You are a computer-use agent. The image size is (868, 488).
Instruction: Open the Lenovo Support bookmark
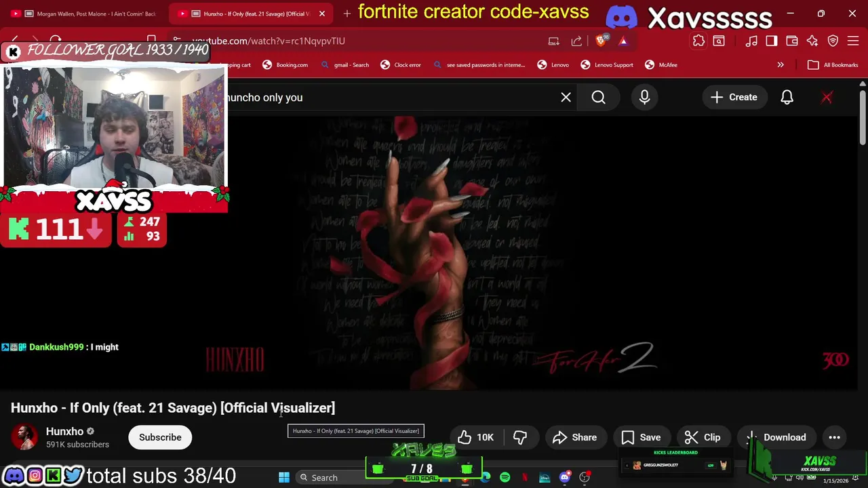pos(607,65)
